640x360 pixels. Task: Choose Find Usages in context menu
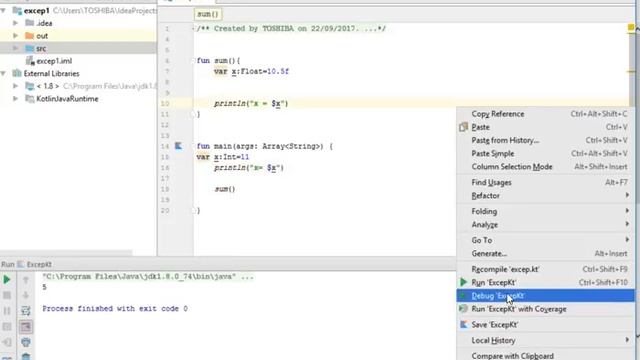click(545, 182)
